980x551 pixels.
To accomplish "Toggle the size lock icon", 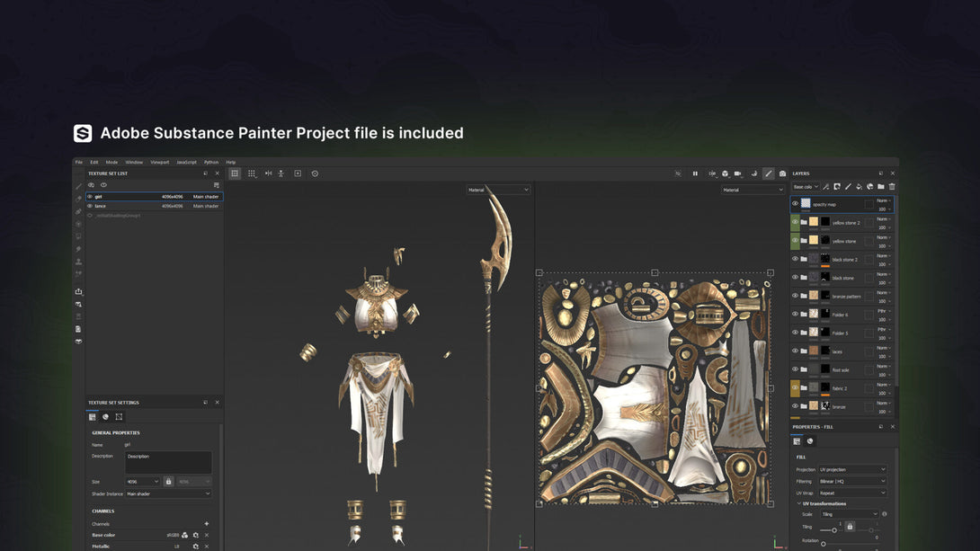I will (x=168, y=482).
